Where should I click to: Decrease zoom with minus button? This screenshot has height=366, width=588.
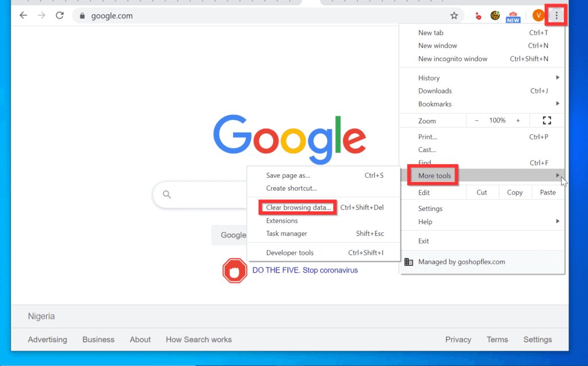coord(477,120)
